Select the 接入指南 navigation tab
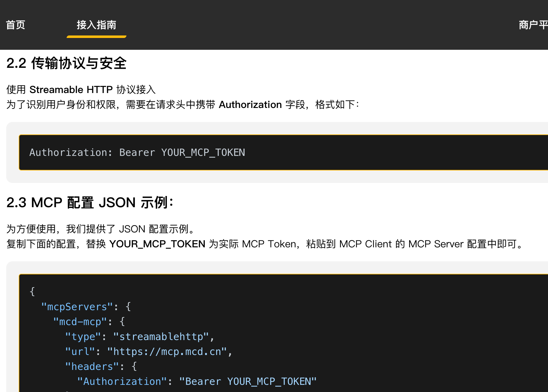 tap(97, 25)
